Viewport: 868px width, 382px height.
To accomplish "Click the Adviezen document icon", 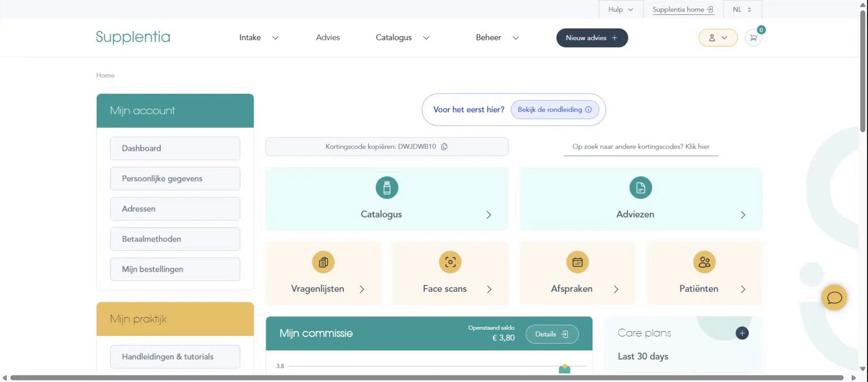I will [x=641, y=188].
